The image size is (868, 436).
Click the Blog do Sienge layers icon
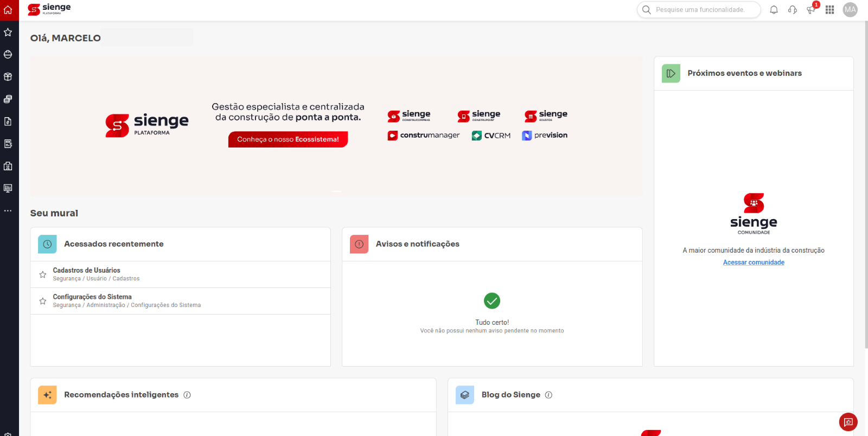465,395
